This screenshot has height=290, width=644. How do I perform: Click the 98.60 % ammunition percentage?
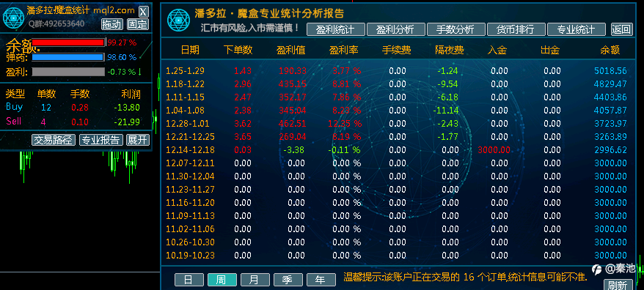coord(122,57)
